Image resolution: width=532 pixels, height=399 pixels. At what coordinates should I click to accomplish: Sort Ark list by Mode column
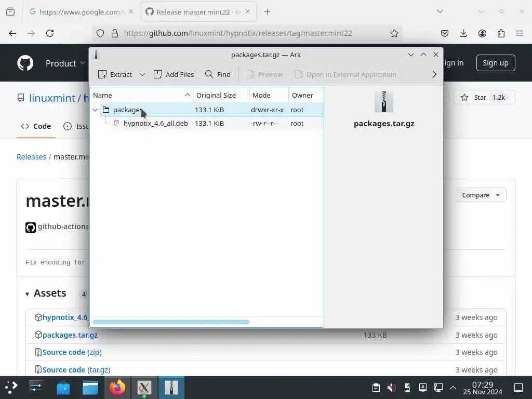click(269, 96)
